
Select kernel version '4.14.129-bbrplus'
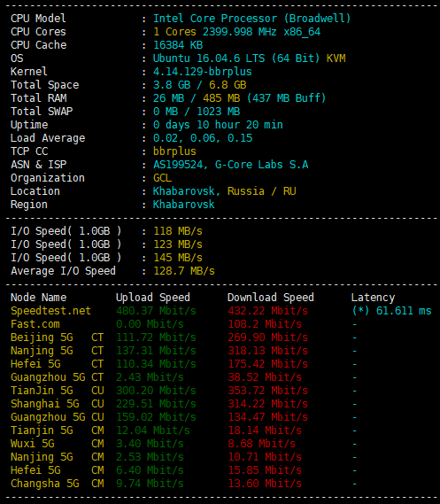pos(203,72)
